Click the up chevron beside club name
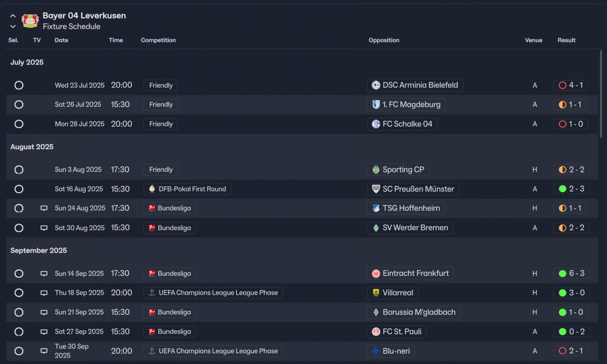Viewport: 607px width, 364px height. point(13,16)
